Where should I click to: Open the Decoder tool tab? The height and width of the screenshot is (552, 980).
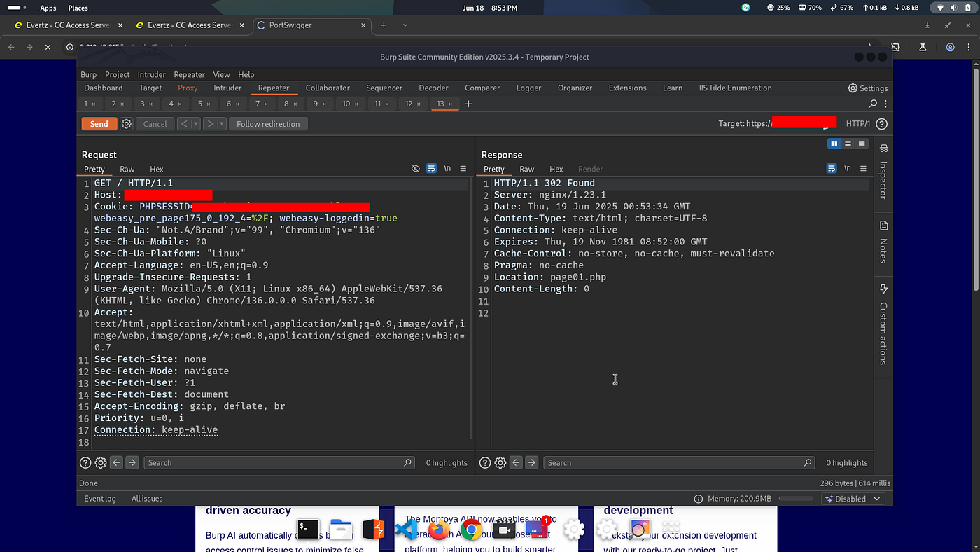coord(433,88)
